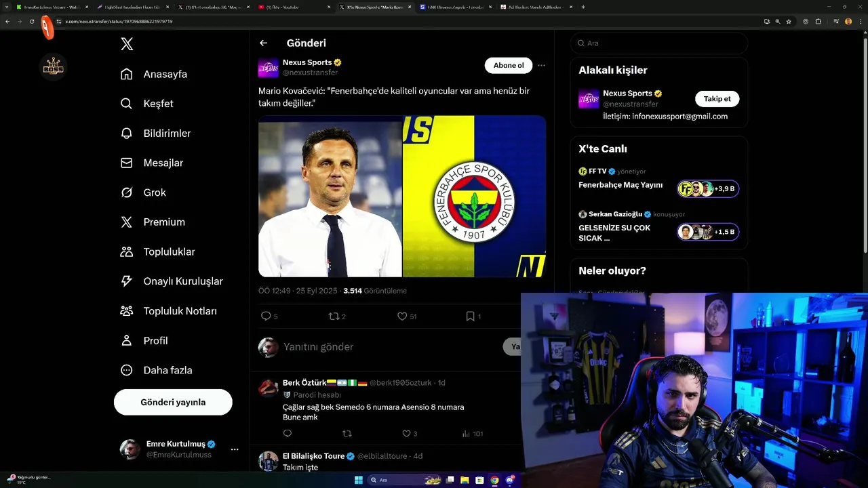Open the Kovačević Fenerbahçe post image

click(x=402, y=196)
